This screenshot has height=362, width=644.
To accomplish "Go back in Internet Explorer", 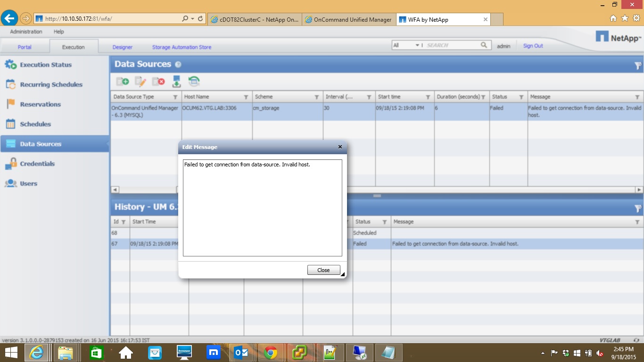I will click(x=9, y=18).
